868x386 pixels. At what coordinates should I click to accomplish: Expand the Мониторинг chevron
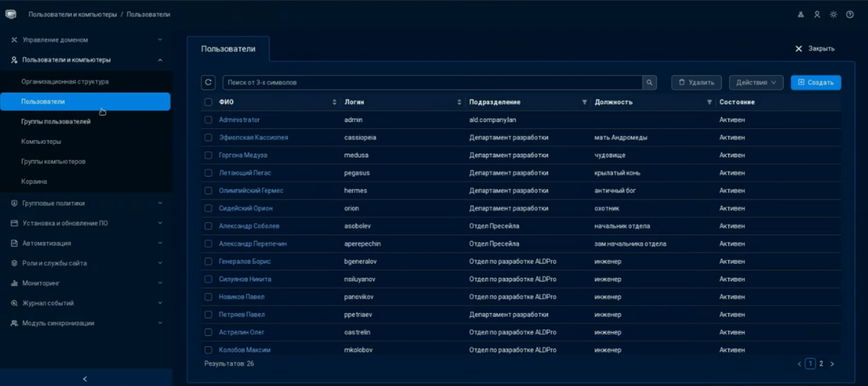point(160,283)
